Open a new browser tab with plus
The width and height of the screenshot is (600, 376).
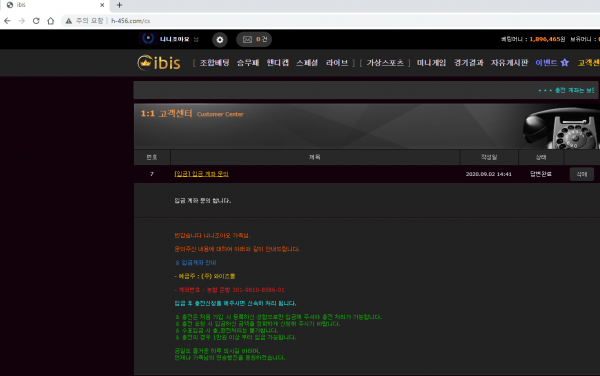pos(119,5)
